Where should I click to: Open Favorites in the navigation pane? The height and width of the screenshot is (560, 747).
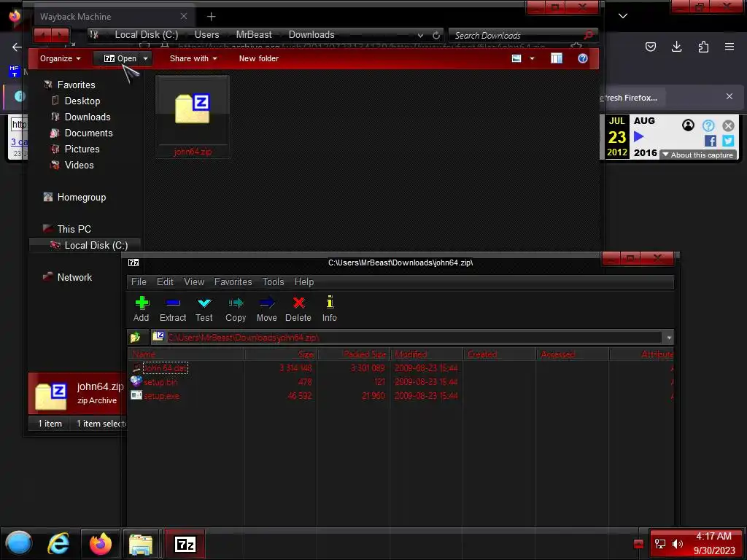tap(76, 85)
